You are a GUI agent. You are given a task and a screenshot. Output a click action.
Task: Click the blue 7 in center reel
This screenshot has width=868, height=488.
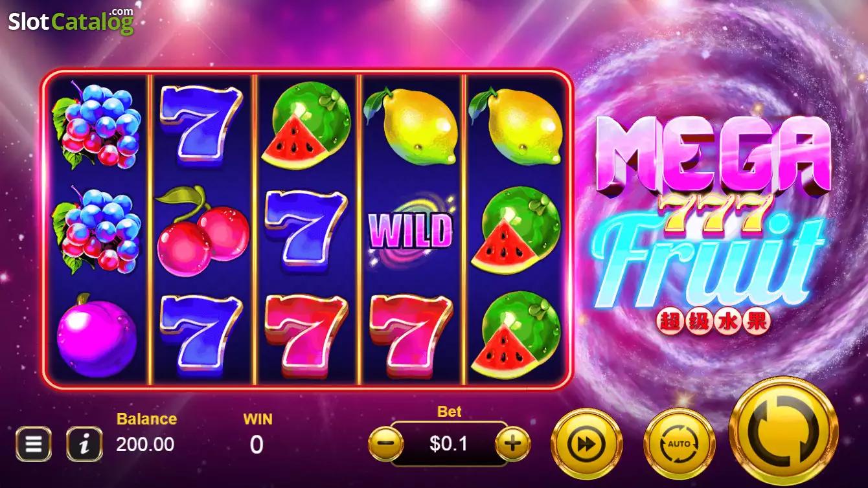(306, 230)
